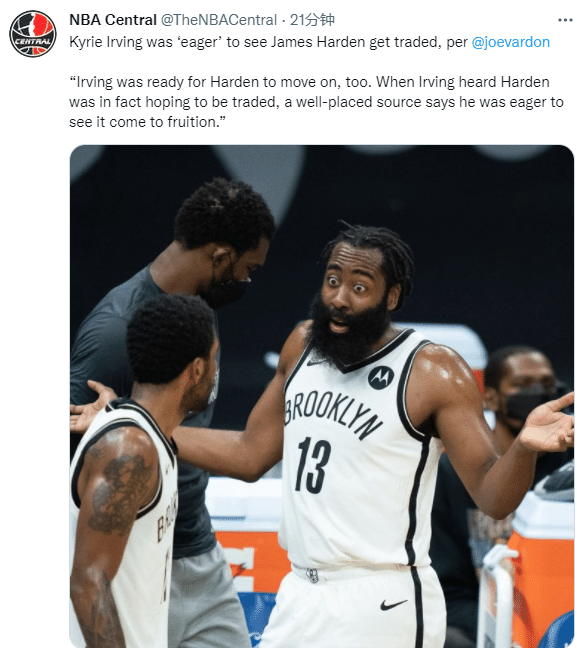Open the three-dot more options menu
Viewport: 577px width, 648px height.
click(x=565, y=20)
